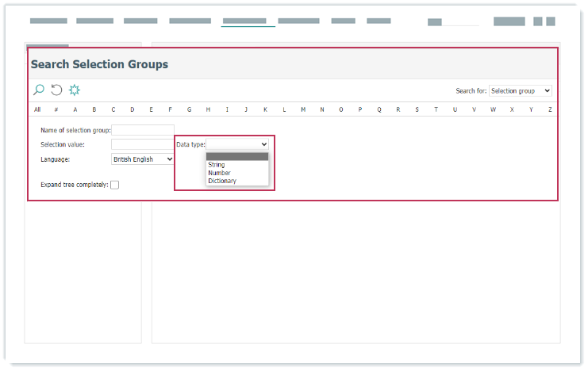This screenshot has height=371, width=588.
Task: Filter selection groups by letter M
Action: click(303, 109)
